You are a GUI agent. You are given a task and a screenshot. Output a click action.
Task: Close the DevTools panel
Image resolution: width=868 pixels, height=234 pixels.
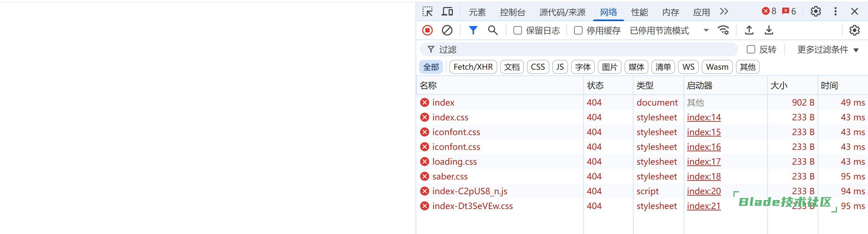click(x=855, y=12)
